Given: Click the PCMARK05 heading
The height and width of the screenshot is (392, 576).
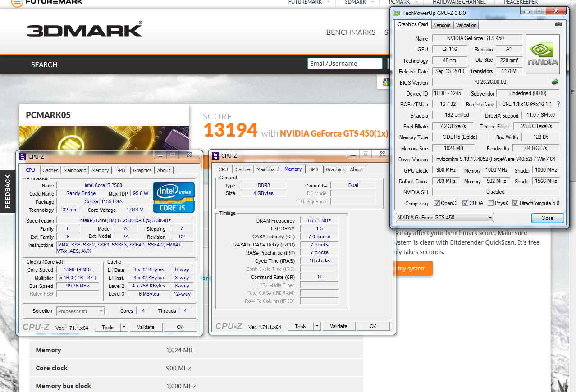Looking at the screenshot, I should point(48,115).
